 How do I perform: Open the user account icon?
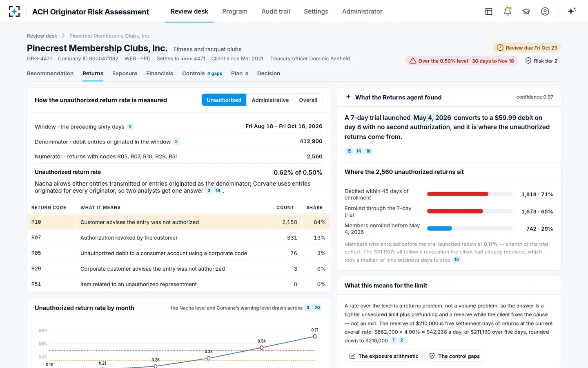[545, 11]
